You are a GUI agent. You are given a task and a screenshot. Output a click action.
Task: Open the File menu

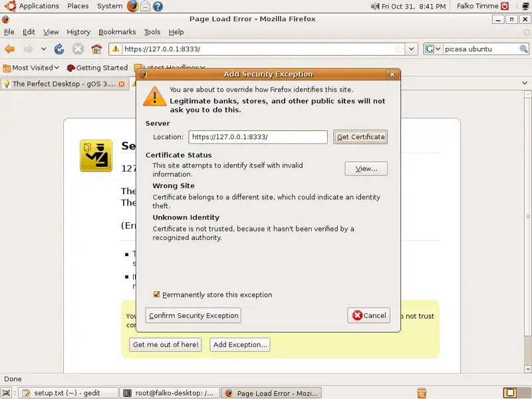point(9,32)
